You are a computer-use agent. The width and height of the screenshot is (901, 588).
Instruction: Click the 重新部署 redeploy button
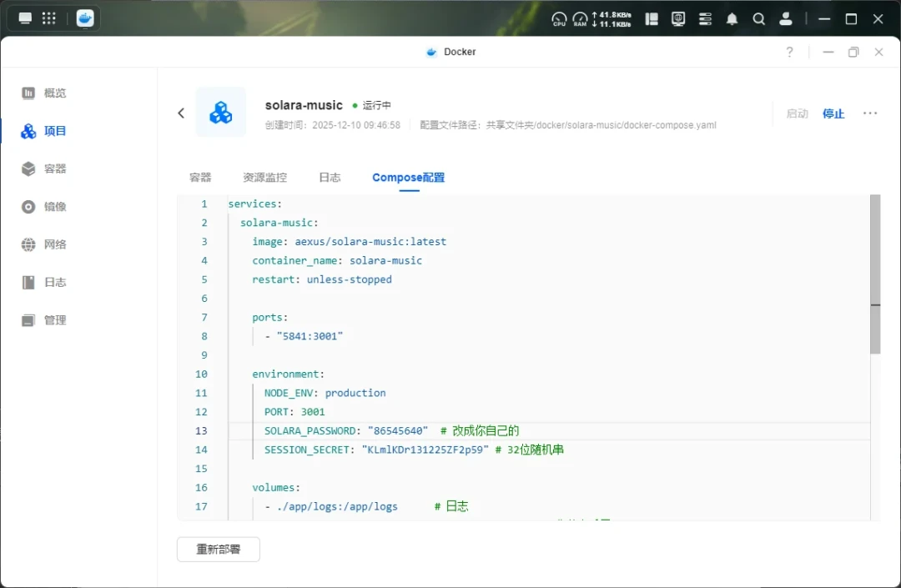coord(219,550)
